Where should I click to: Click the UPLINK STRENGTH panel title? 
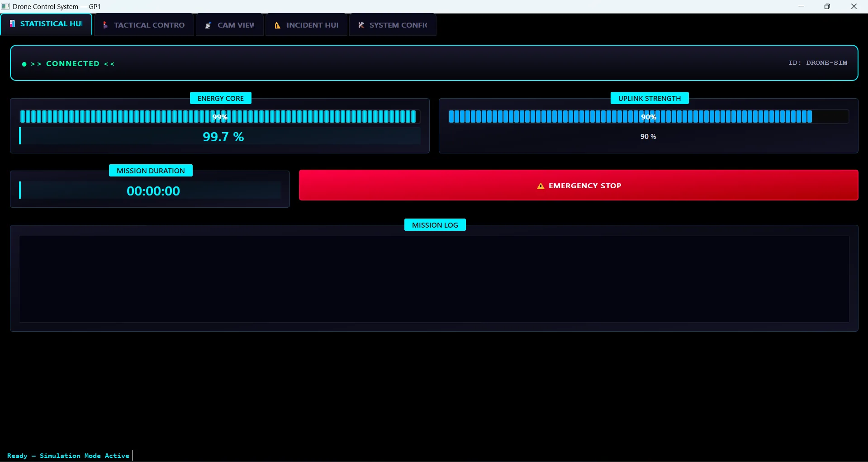pos(650,98)
